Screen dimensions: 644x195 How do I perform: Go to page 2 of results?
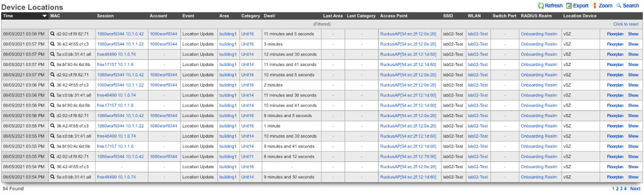(617, 189)
